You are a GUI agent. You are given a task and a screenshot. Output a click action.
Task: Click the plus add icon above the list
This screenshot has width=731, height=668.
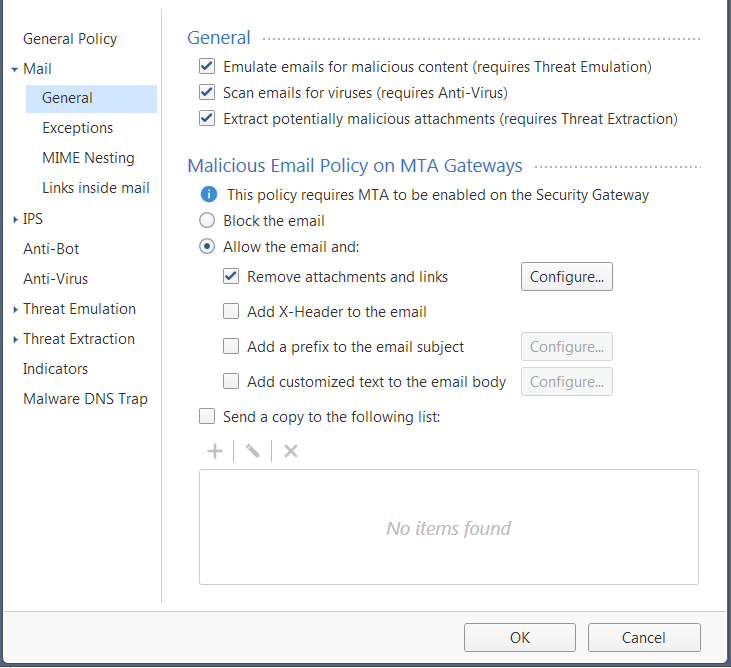tap(215, 451)
